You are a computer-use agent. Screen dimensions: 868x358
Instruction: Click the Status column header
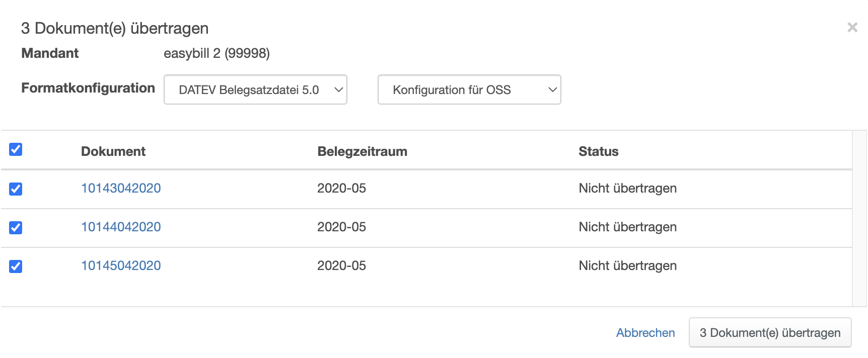coord(598,151)
